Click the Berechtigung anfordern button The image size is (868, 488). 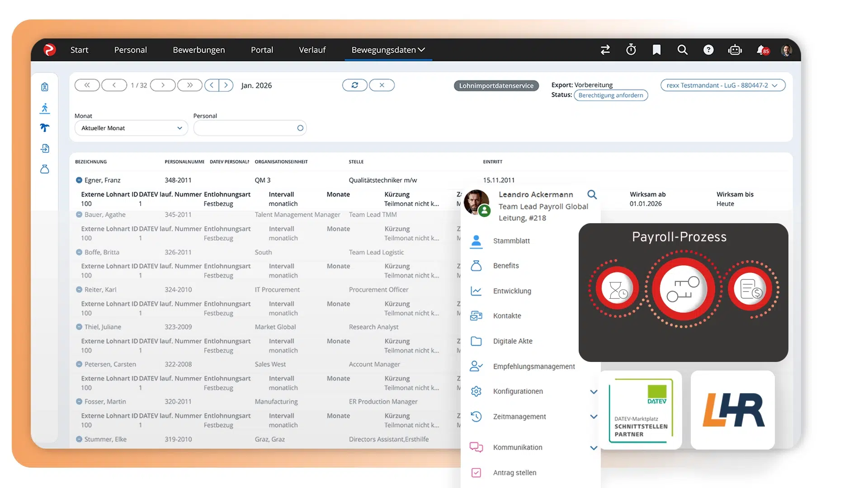(610, 95)
